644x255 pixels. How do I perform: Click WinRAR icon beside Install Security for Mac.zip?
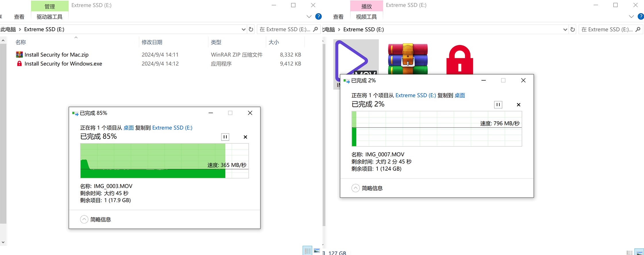point(19,54)
